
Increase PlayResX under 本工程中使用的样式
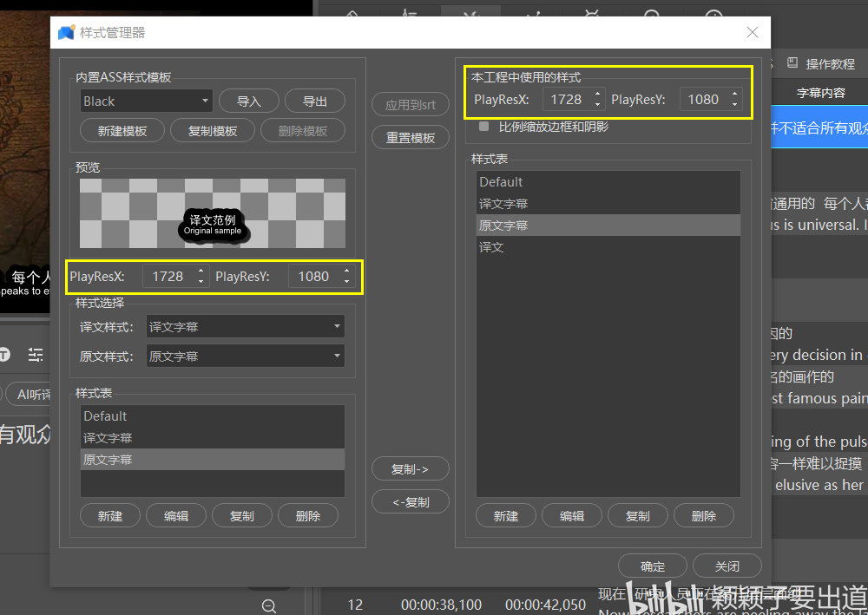coord(597,94)
